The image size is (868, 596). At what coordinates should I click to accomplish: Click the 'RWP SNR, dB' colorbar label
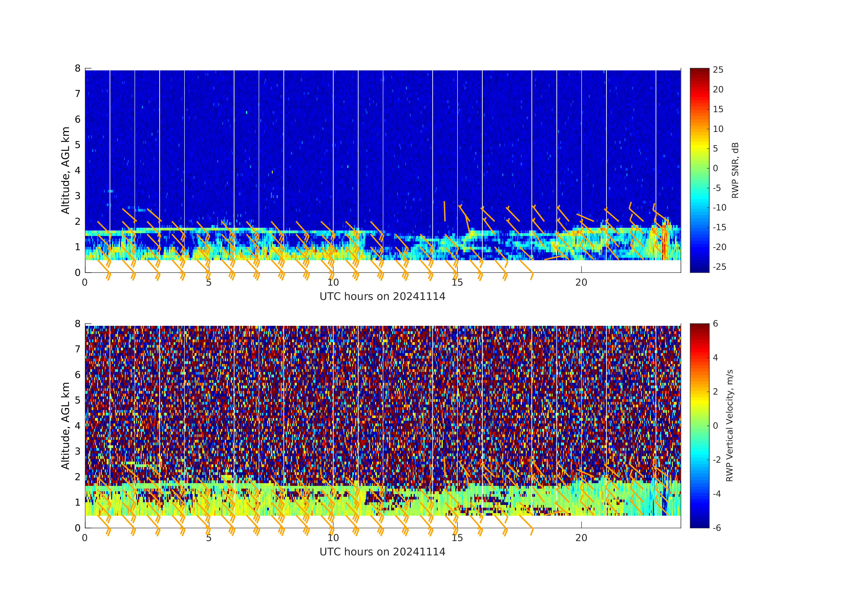tap(735, 170)
